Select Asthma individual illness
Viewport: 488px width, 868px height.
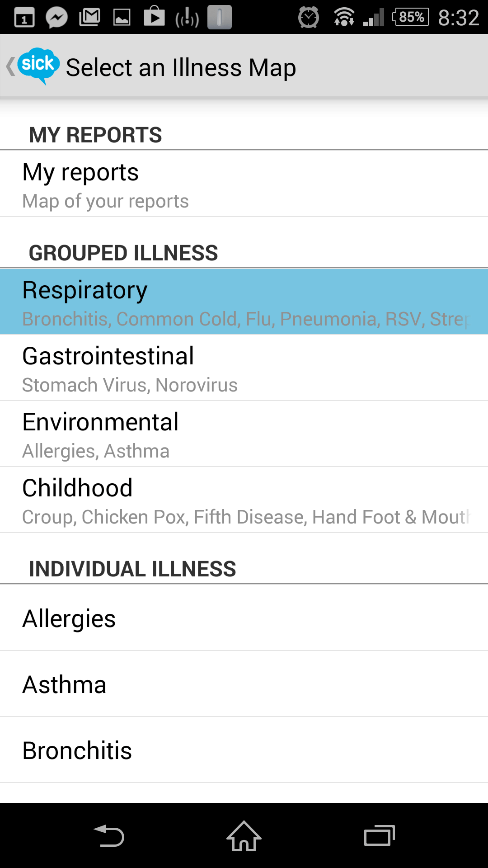pos(244,684)
